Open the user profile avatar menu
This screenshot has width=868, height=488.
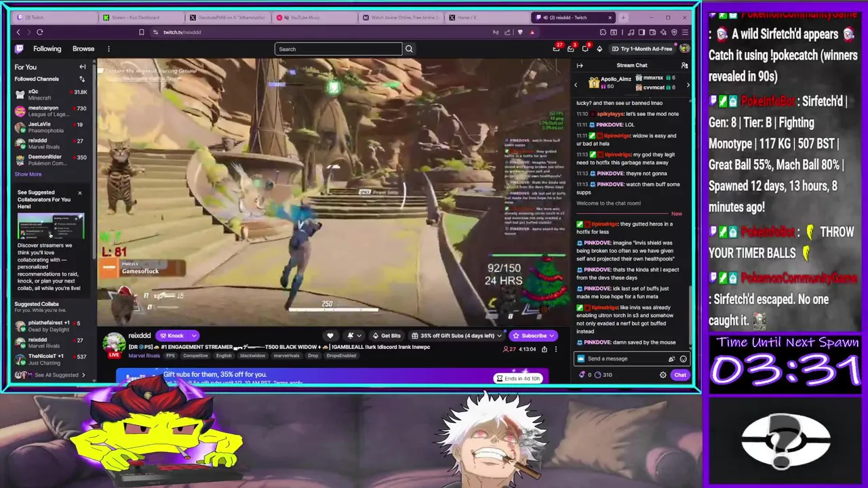click(x=685, y=48)
